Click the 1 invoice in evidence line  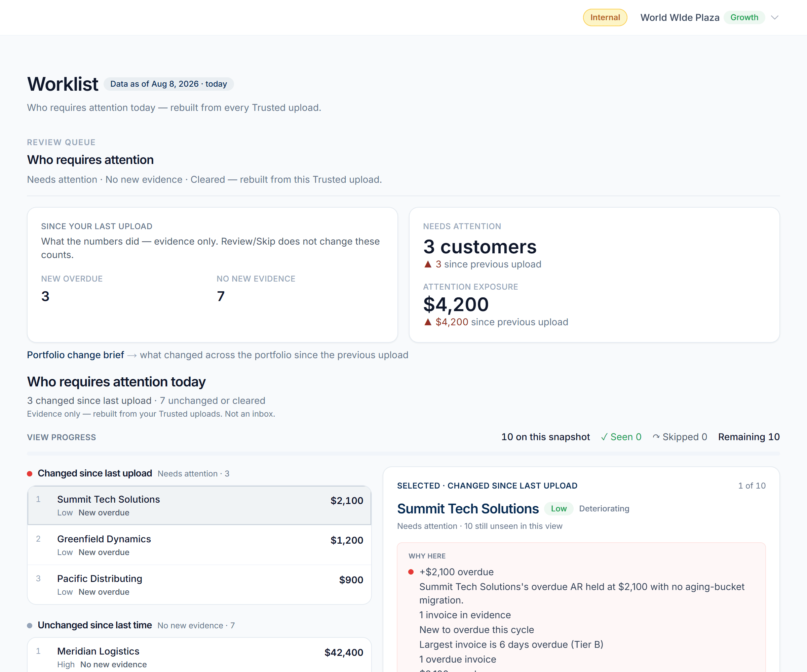pyautogui.click(x=465, y=615)
